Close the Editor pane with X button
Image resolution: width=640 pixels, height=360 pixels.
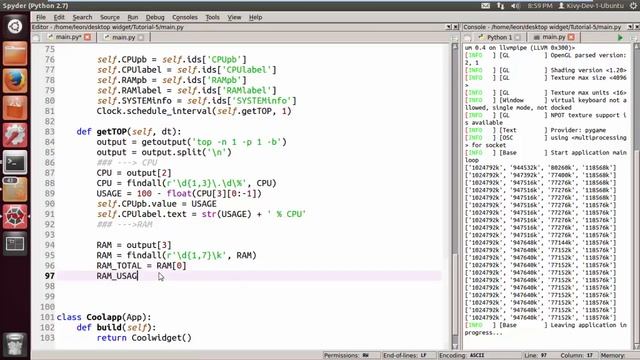[456, 27]
